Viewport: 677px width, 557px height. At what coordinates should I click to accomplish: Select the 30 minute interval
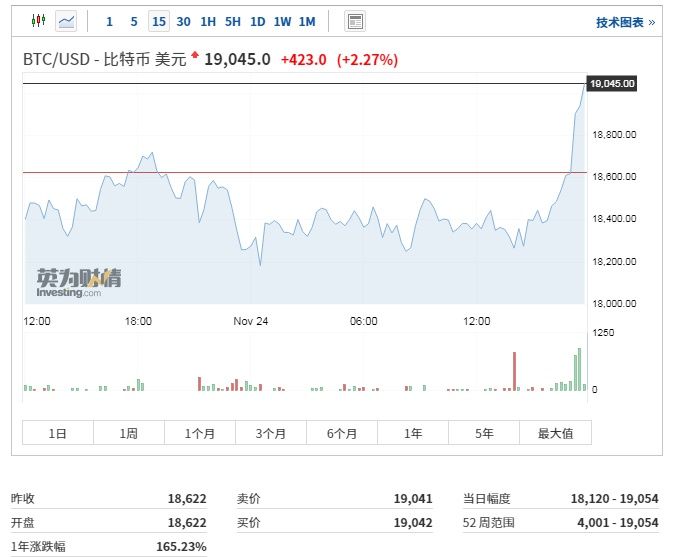183,21
